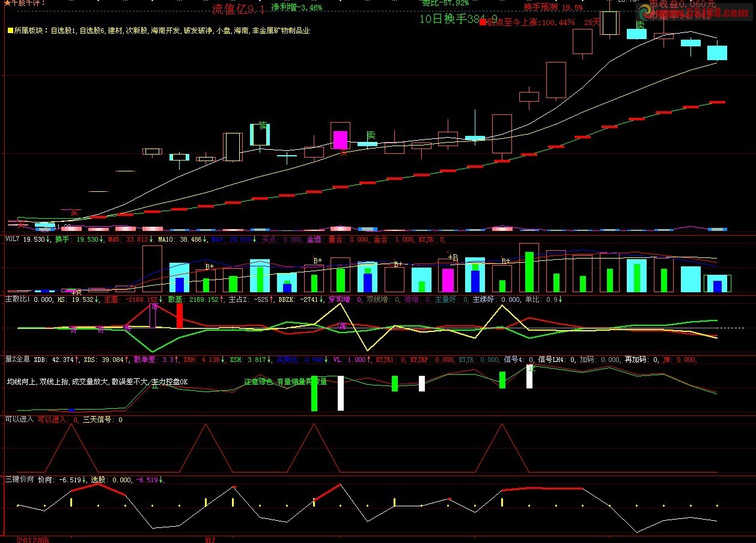Click the 卖 signal at the price top
756x543 pixels.
(x=640, y=25)
